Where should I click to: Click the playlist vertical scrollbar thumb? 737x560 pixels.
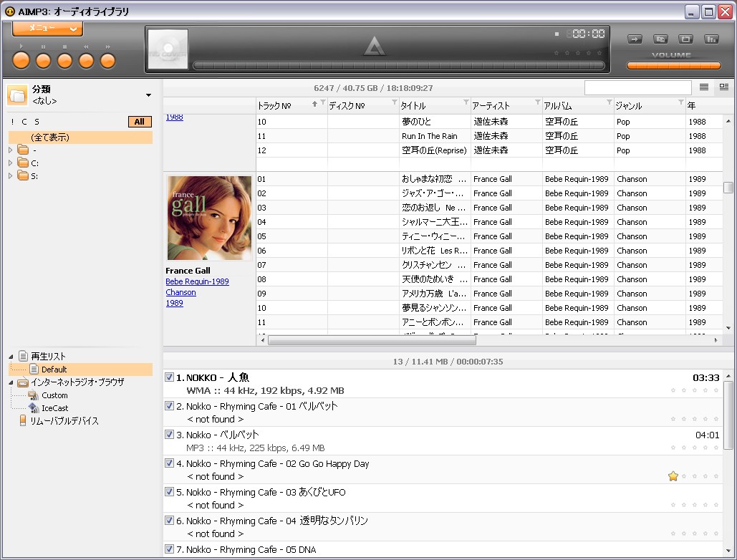click(x=728, y=415)
